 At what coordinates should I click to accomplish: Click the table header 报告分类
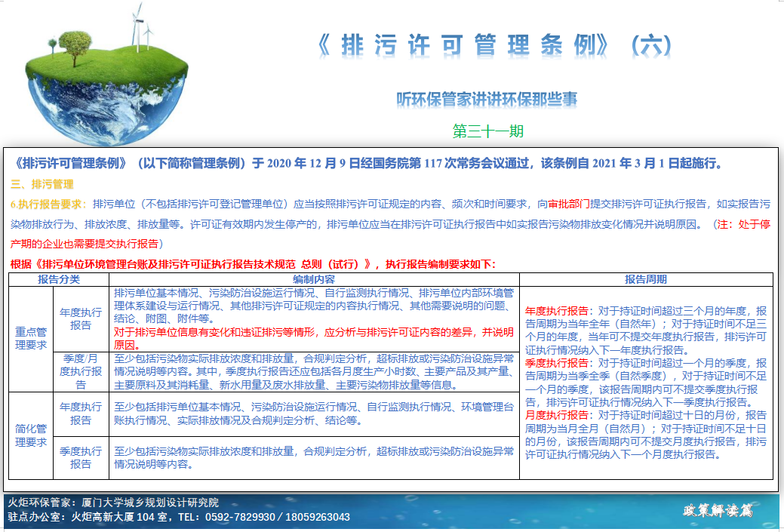[x=59, y=279]
